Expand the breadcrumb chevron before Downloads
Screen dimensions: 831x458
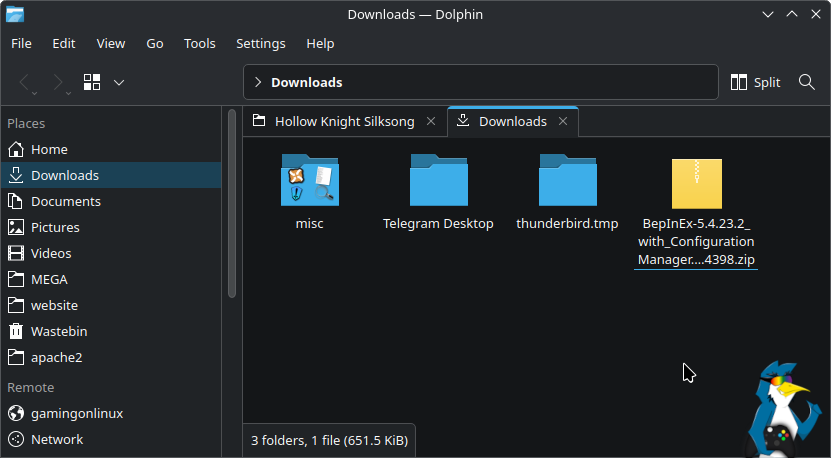pos(258,82)
